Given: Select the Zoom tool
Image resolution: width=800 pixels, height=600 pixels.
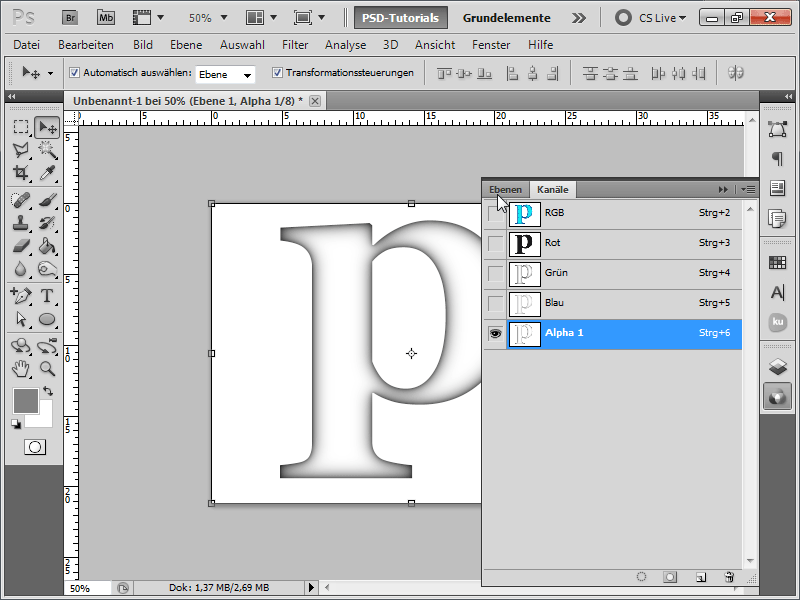Looking at the screenshot, I should (47, 369).
